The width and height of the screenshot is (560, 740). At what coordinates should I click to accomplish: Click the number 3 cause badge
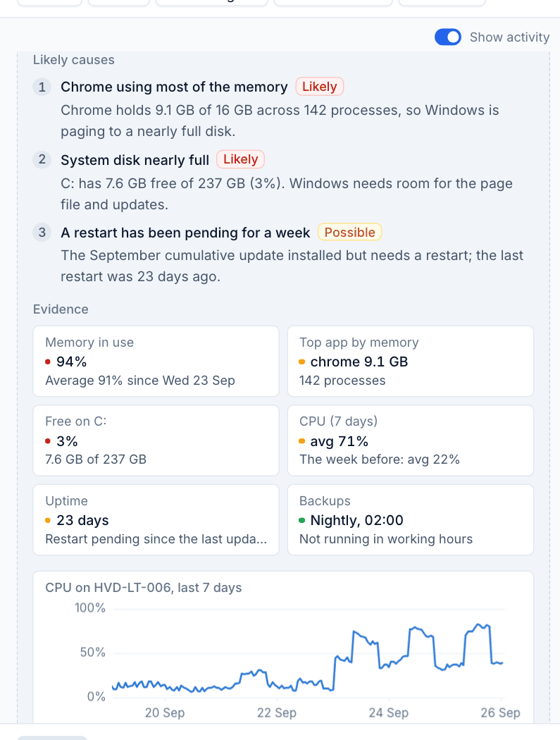(x=42, y=232)
